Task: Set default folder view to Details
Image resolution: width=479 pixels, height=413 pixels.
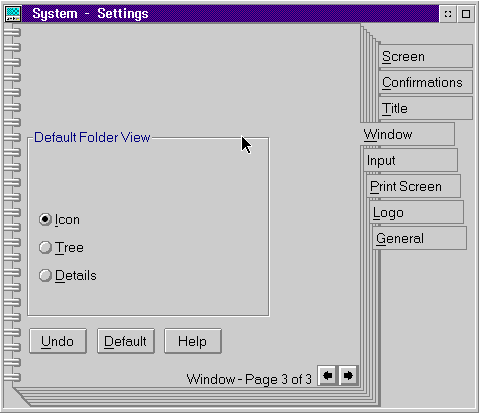Action: click(x=45, y=276)
